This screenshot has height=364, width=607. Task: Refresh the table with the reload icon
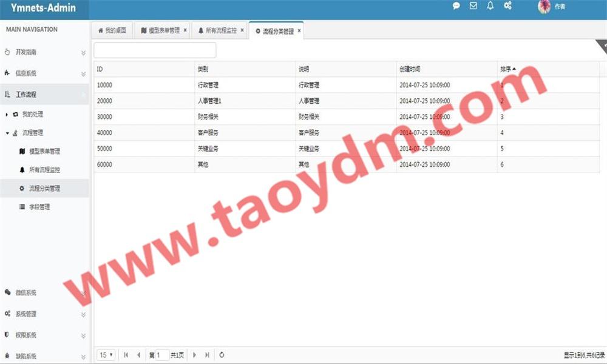222,355
